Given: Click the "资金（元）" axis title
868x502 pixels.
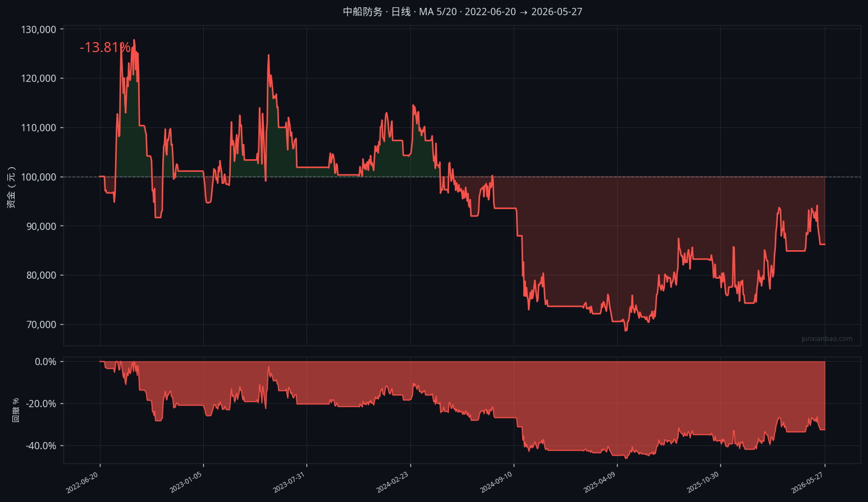Looking at the screenshot, I should [x=11, y=187].
